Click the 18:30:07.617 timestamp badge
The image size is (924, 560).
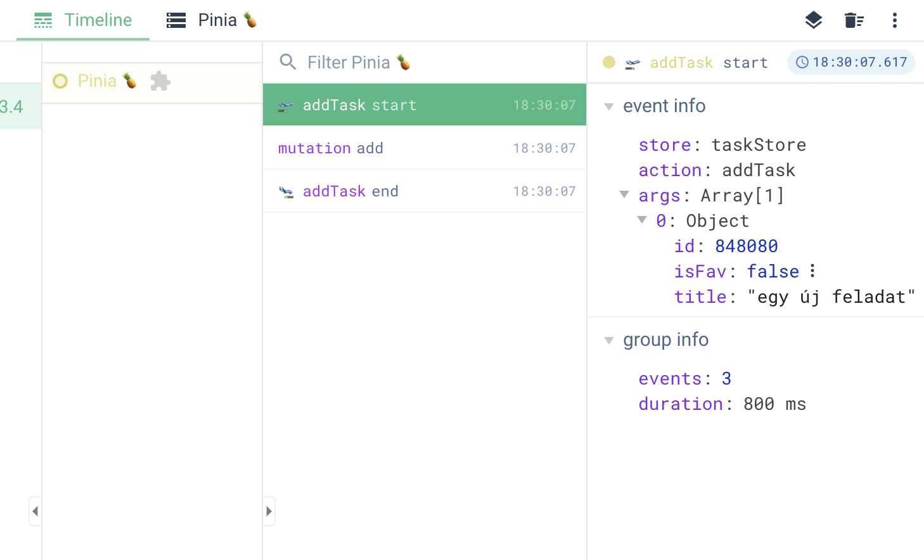[851, 62]
